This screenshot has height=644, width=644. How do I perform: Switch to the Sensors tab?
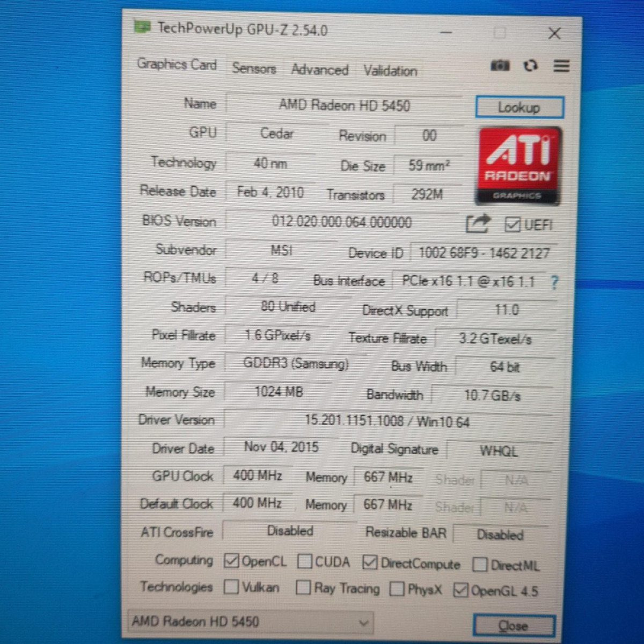tap(254, 69)
